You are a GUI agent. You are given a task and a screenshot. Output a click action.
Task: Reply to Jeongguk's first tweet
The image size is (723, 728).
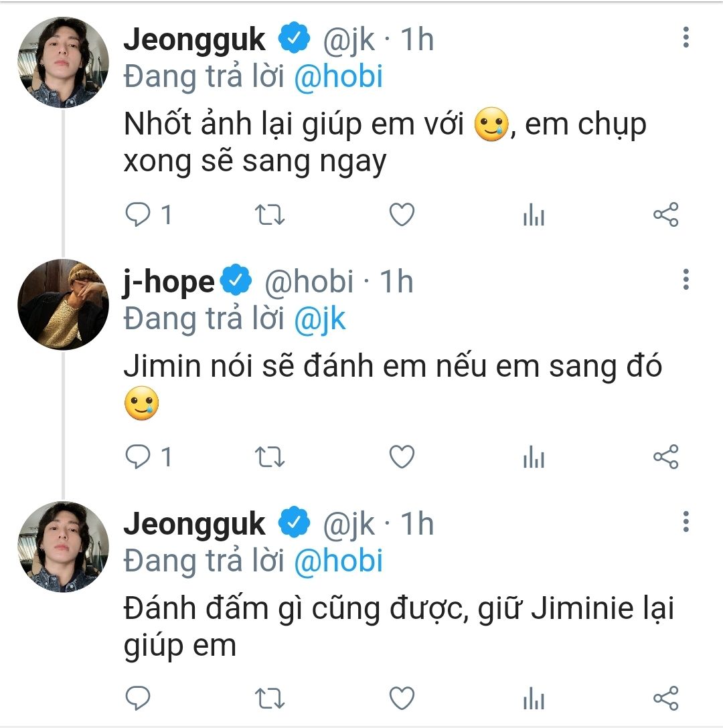click(138, 215)
